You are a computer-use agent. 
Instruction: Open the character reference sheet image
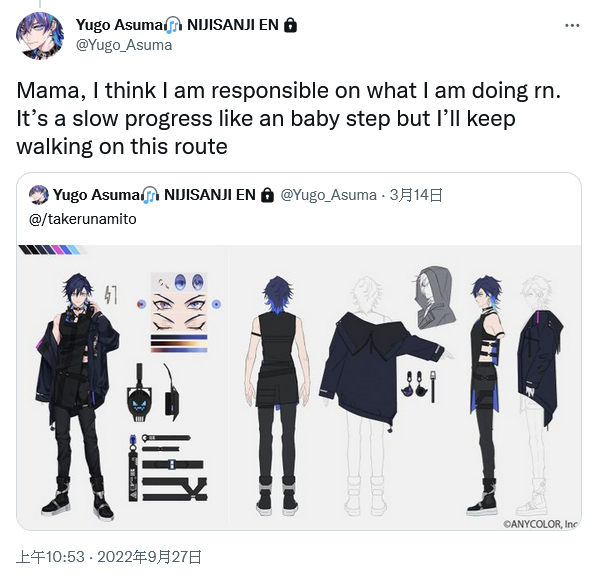pyautogui.click(x=299, y=387)
